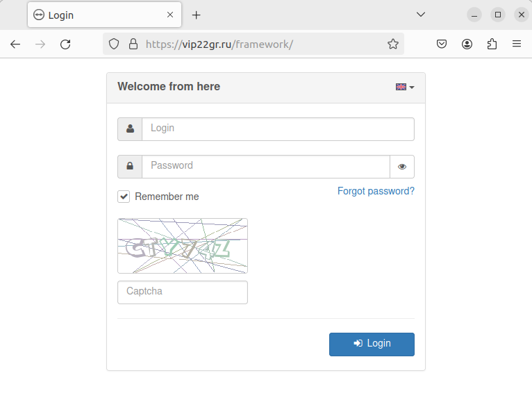Follow the Forgot password? link
The width and height of the screenshot is (532, 407).
[x=376, y=191]
